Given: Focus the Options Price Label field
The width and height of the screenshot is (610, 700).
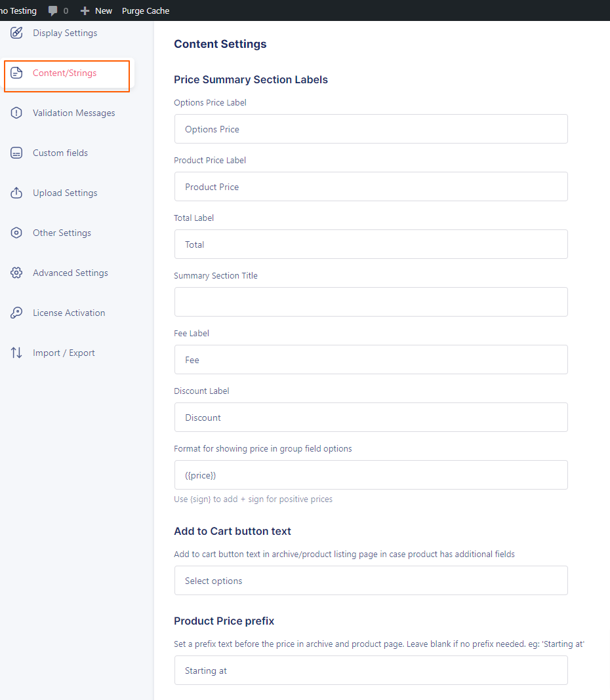Looking at the screenshot, I should point(371,129).
